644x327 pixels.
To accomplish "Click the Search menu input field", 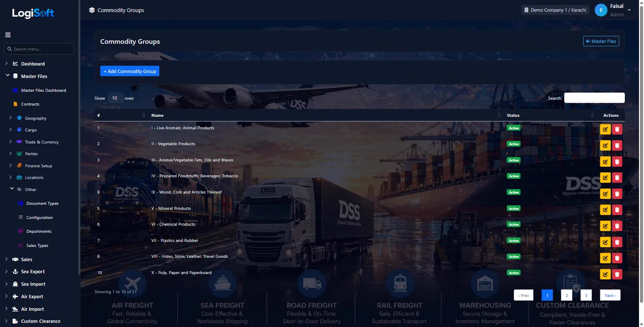I will tap(39, 49).
